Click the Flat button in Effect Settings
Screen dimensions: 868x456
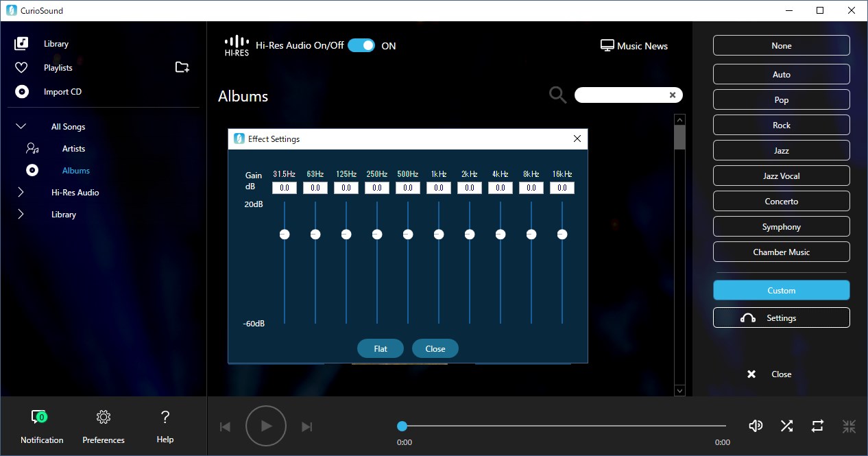(381, 348)
